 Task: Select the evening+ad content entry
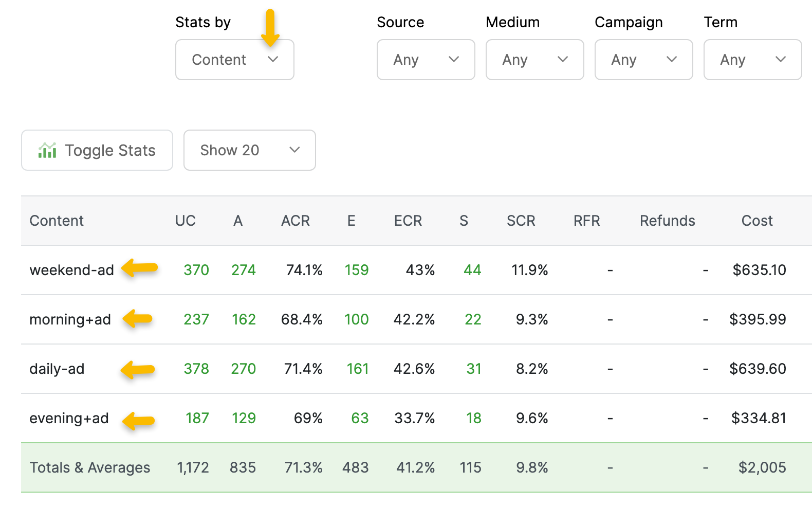coord(69,418)
